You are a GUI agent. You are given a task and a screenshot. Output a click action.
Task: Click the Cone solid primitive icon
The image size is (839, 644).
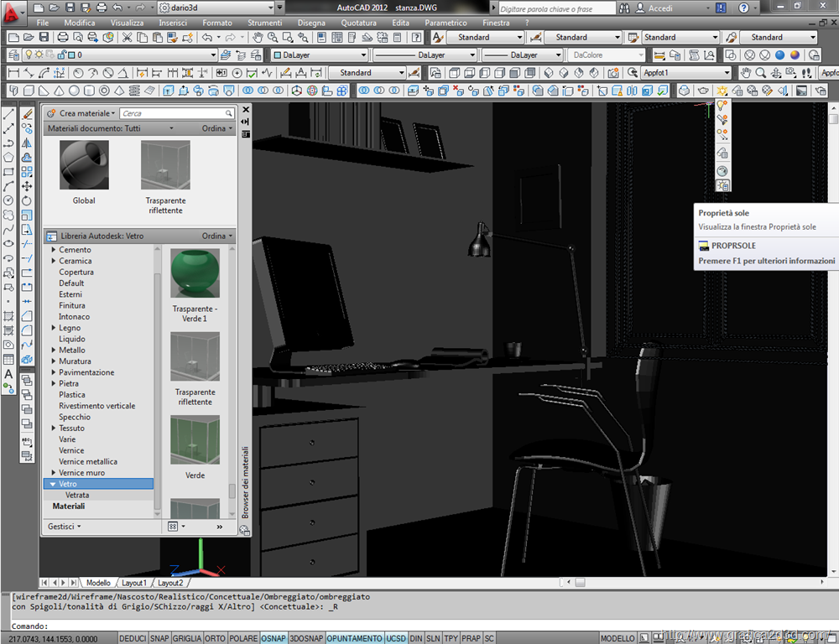coord(59,91)
